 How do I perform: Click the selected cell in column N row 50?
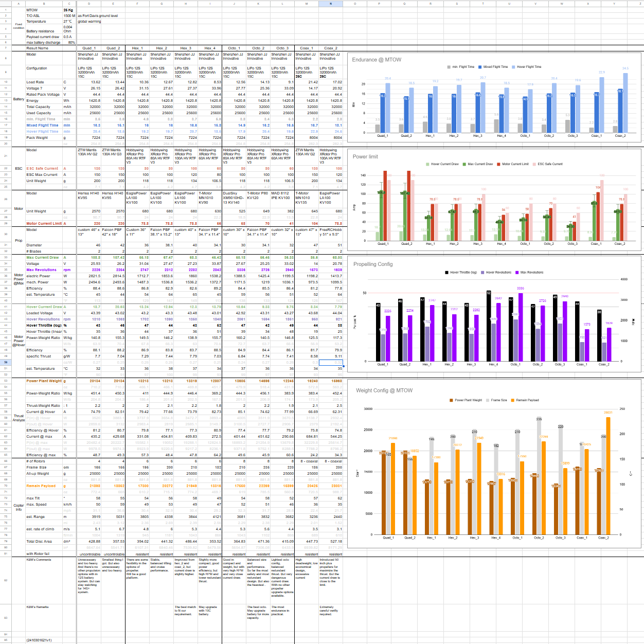(331, 362)
